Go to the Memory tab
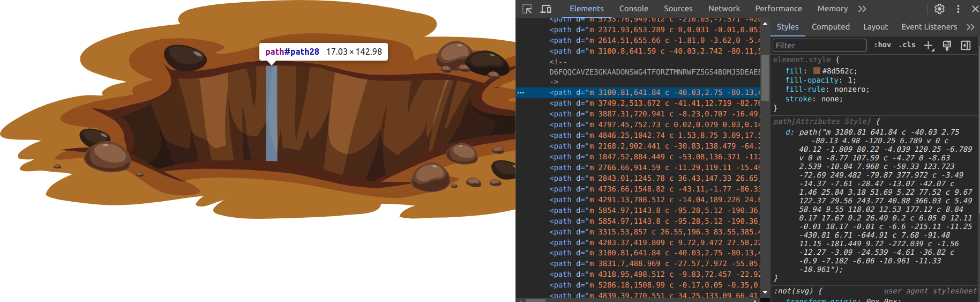Screen dimensions: 980x302 coord(832,9)
